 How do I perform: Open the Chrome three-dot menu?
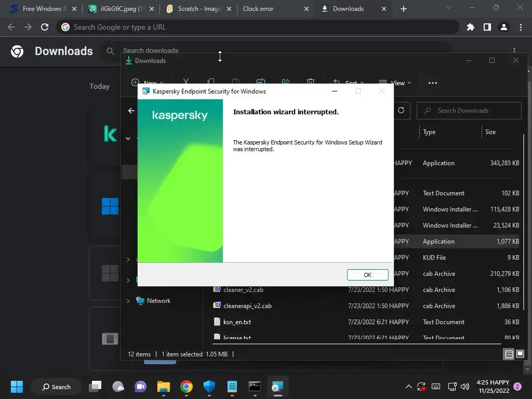click(521, 27)
